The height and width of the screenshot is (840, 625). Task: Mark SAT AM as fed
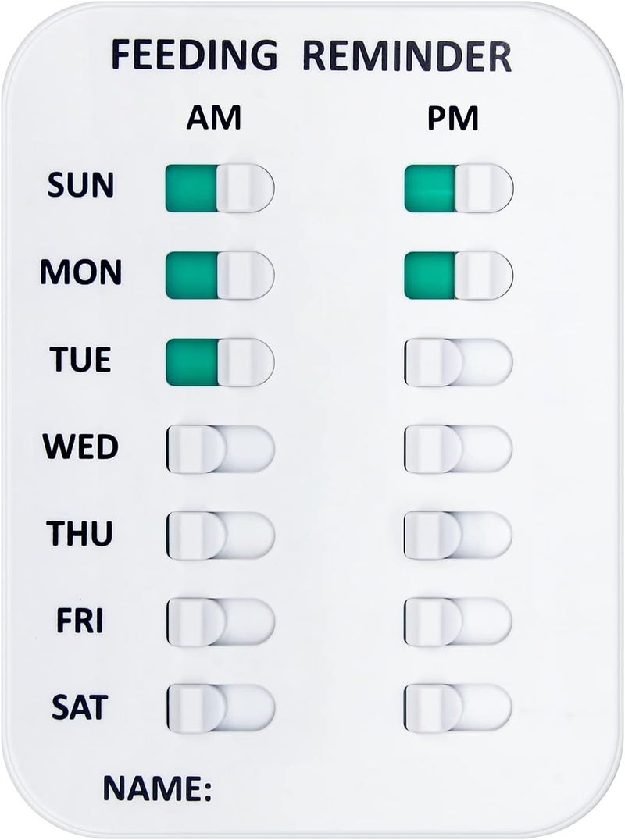click(220, 707)
